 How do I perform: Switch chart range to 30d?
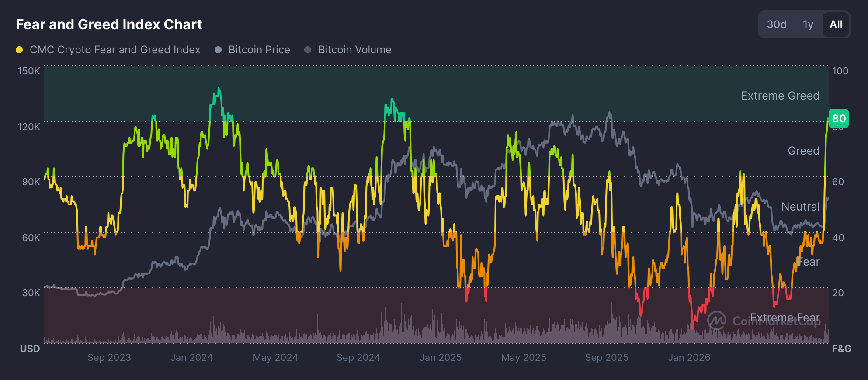[777, 24]
